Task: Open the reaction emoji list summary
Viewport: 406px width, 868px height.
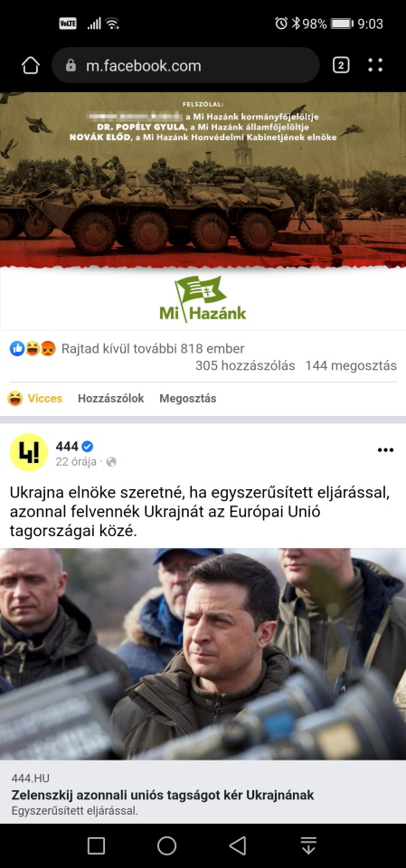Action: [x=127, y=349]
